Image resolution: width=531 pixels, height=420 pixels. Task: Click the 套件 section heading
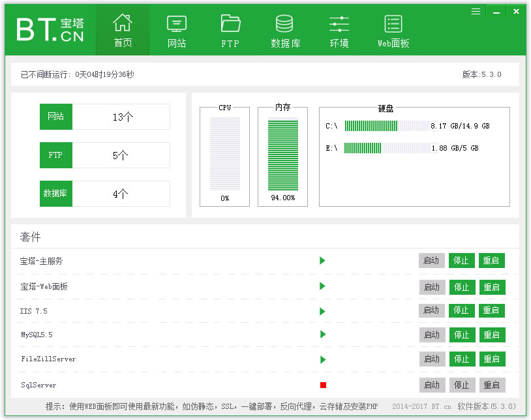tap(31, 237)
